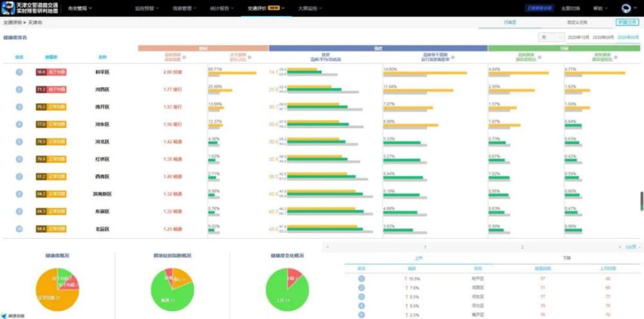Go to page 1 of ranking
This screenshot has height=319, width=644.
tap(425, 247)
